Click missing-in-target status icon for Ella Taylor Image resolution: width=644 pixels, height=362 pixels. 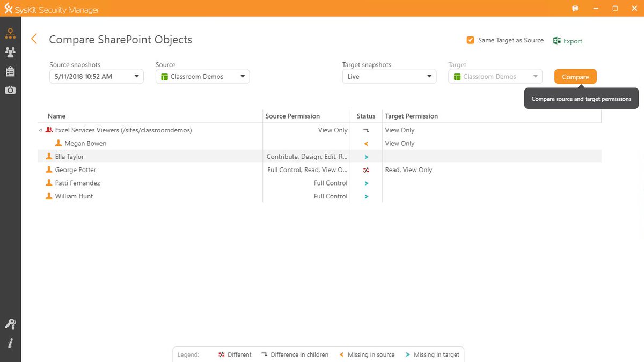point(366,157)
